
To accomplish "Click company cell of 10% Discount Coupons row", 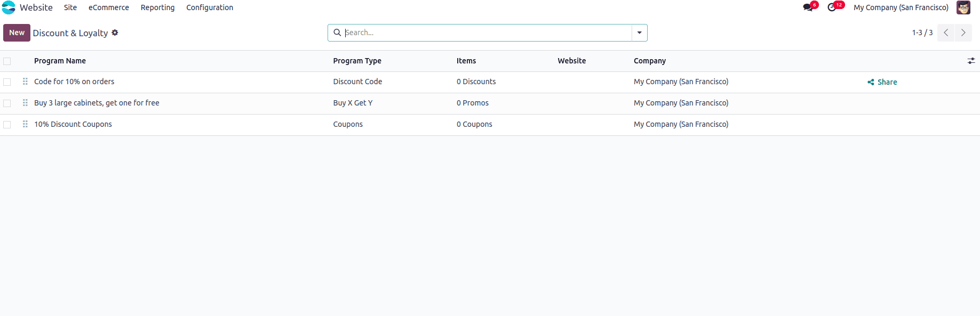I will 681,124.
